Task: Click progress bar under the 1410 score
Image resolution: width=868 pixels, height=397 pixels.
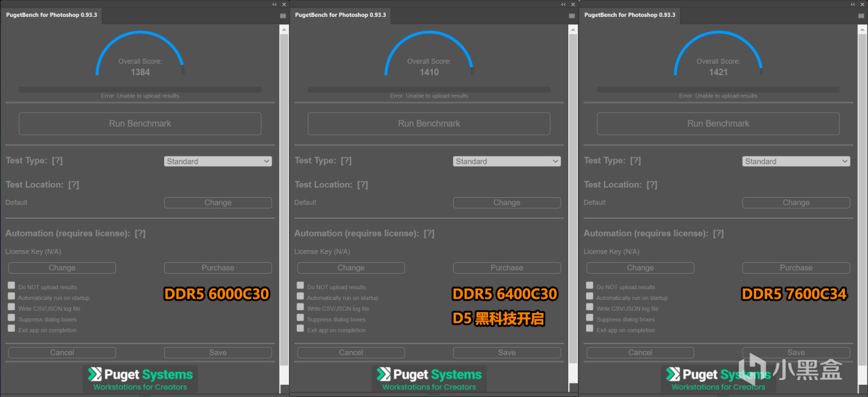Action: (x=429, y=89)
